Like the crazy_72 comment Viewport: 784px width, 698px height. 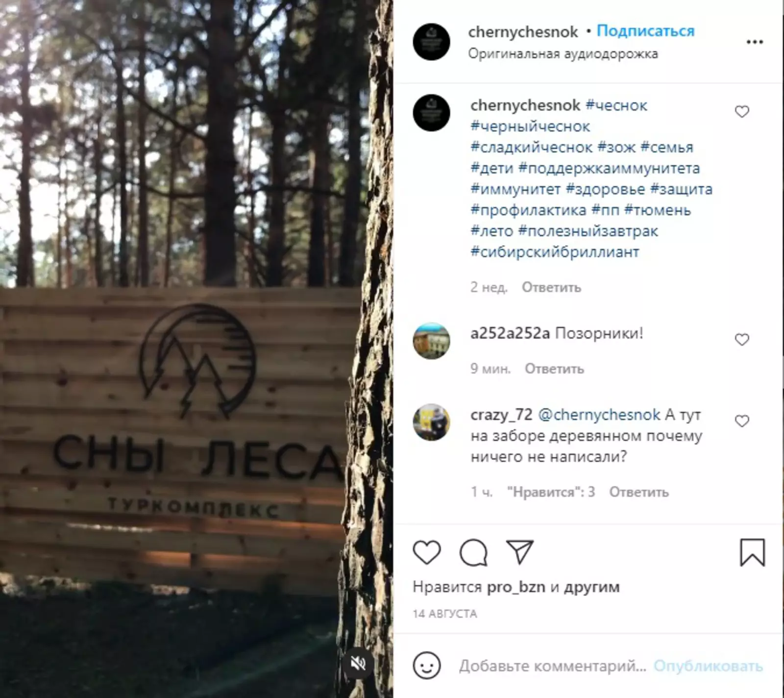pos(742,421)
